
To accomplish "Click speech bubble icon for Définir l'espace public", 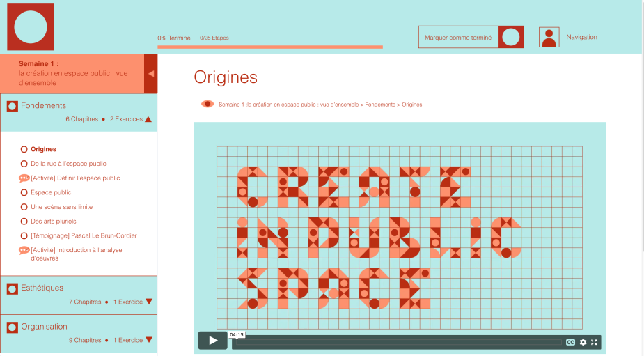I will pos(24,178).
